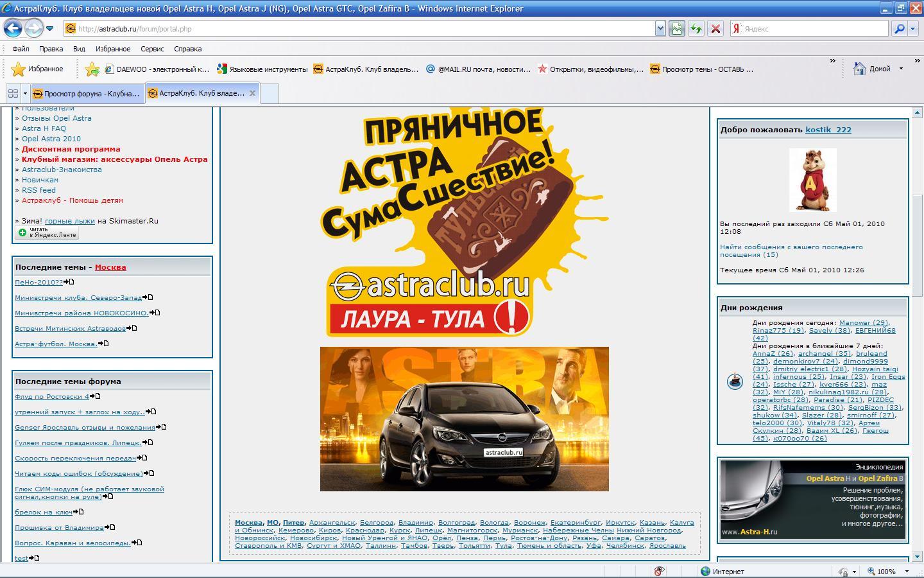Click the chipmunk user avatar
Image resolution: width=924 pixels, height=578 pixels.
click(x=813, y=180)
